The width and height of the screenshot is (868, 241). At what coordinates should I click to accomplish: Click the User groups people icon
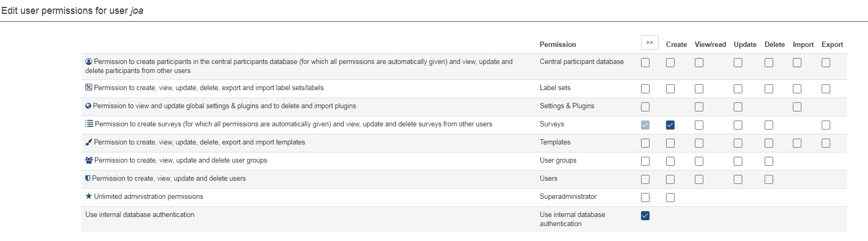click(x=89, y=160)
